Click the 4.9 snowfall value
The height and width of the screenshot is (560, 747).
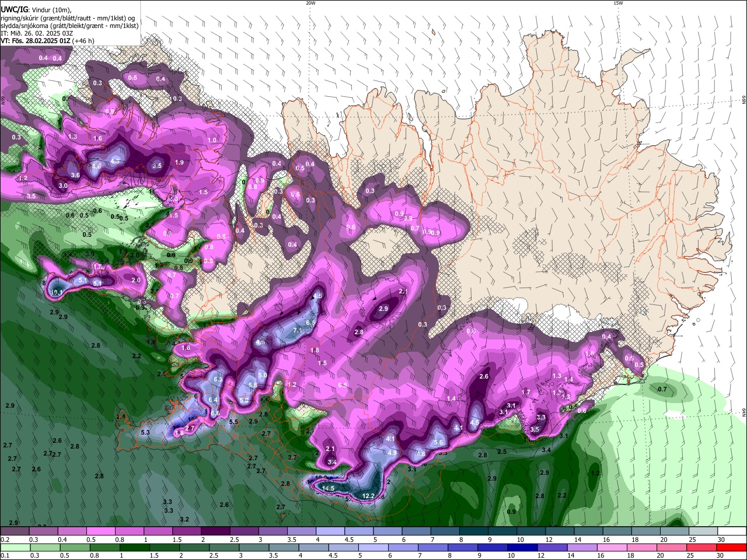392,453
